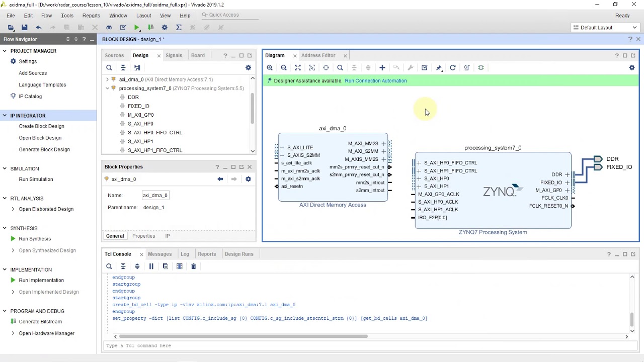Viewport: 644px width, 362px height.
Task: Collapse the processing_system7_0 tree node
Action: pyautogui.click(x=107, y=88)
